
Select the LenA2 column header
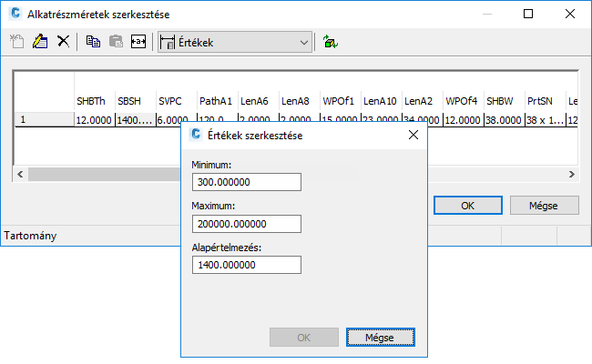(x=418, y=101)
